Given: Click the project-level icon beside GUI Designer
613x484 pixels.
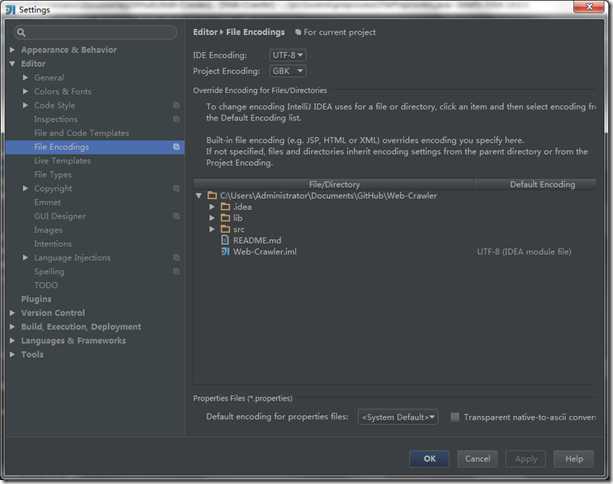Looking at the screenshot, I should tap(176, 216).
